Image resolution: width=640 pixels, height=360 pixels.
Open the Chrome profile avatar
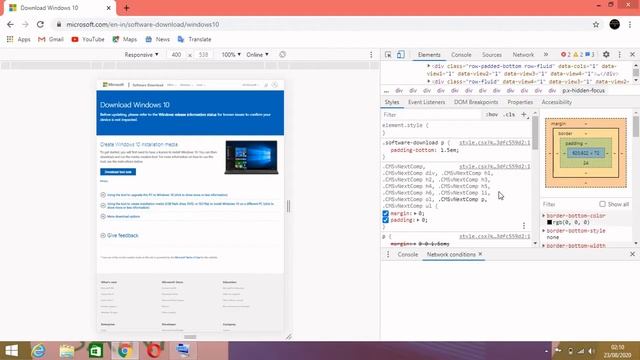coord(614,24)
